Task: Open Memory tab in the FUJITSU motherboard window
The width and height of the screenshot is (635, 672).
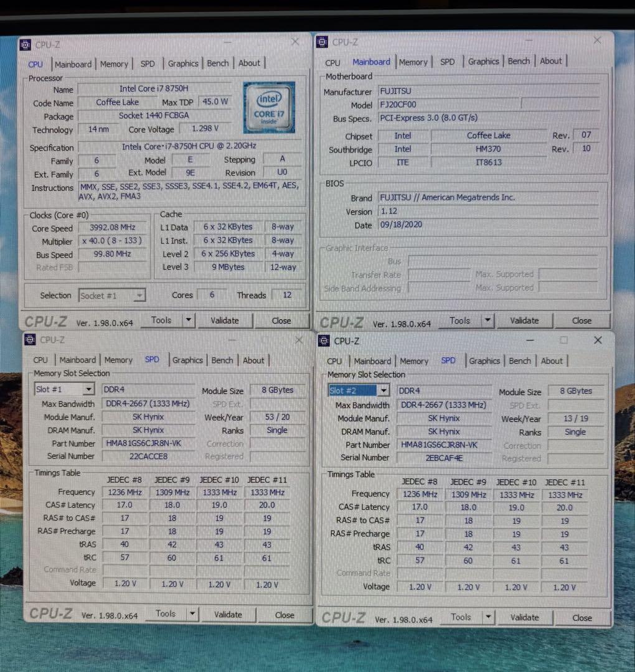Action: coord(413,62)
